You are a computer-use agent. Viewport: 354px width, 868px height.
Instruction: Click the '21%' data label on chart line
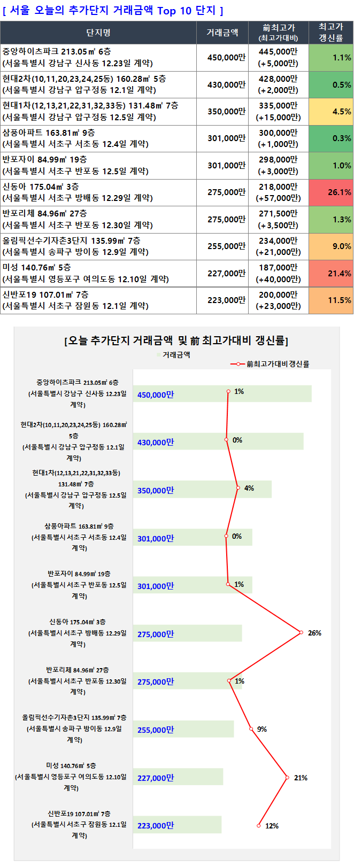pos(301,778)
